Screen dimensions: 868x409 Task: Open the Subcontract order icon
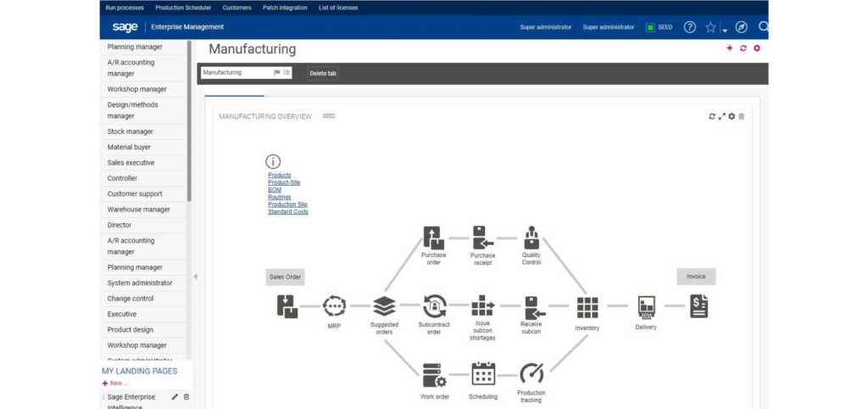[435, 306]
